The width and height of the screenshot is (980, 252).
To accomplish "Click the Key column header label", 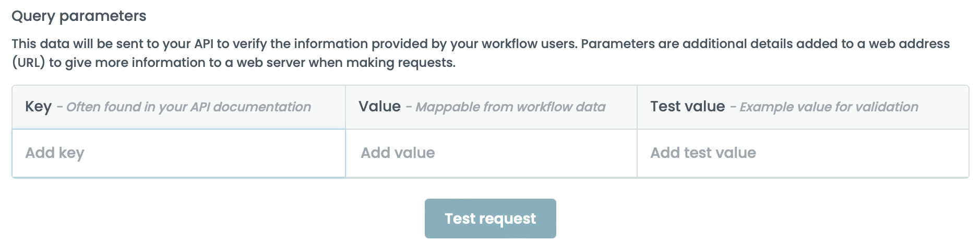I will [38, 107].
